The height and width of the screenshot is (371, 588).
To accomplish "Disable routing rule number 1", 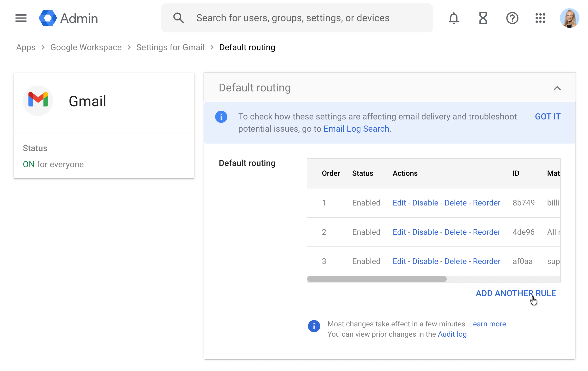I will (425, 203).
